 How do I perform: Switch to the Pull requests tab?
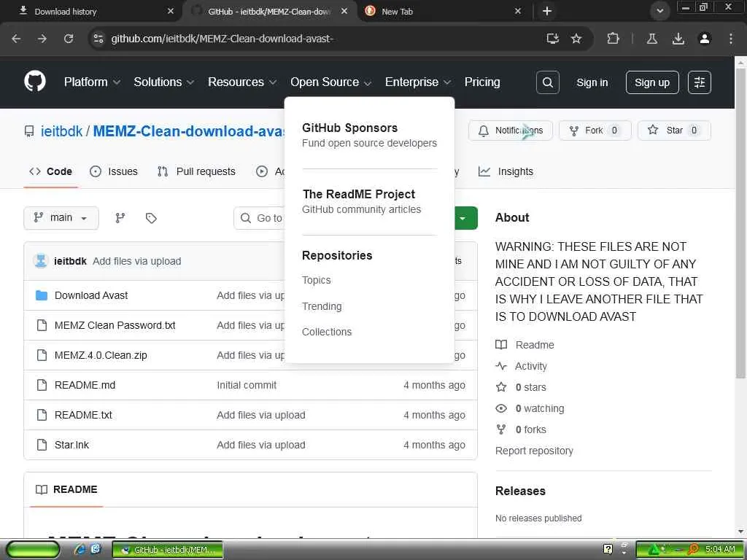[x=196, y=171]
